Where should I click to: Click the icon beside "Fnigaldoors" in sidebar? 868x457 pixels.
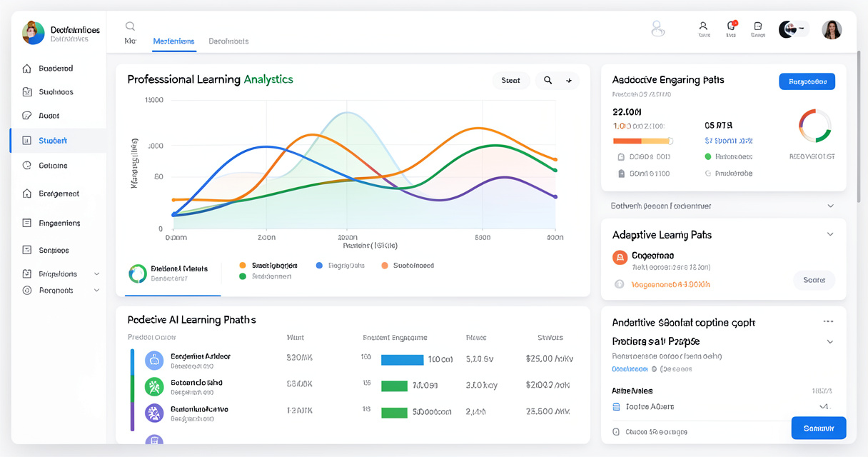pyautogui.click(x=27, y=273)
